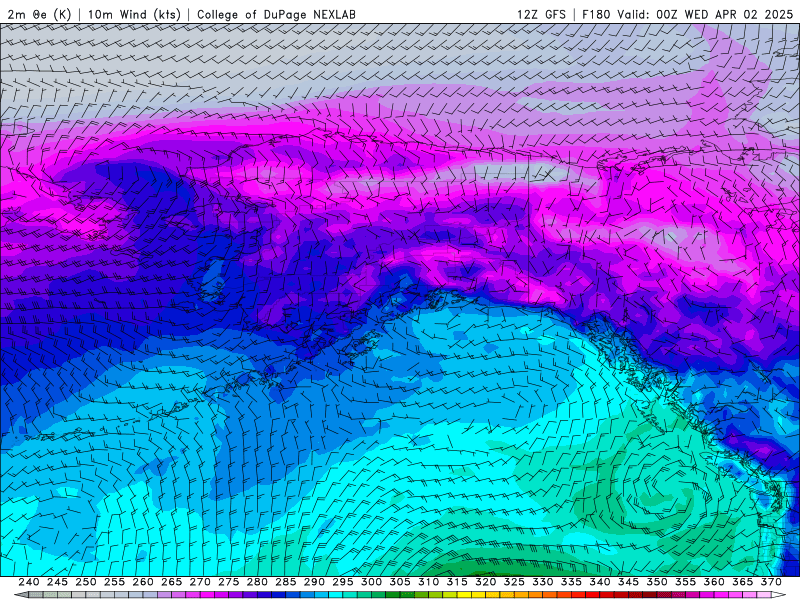This screenshot has width=800, height=600.
Task: Click the "10m Wind (kts)" header text
Action: click(x=134, y=14)
